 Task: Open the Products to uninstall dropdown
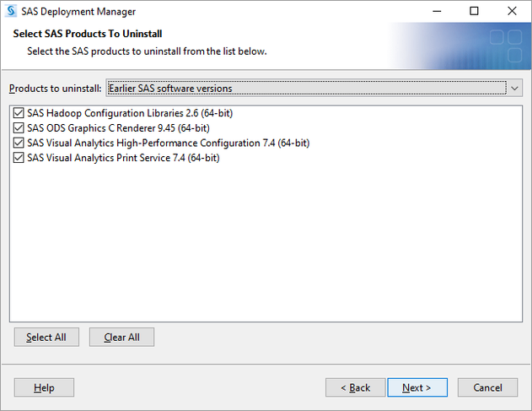(308, 89)
